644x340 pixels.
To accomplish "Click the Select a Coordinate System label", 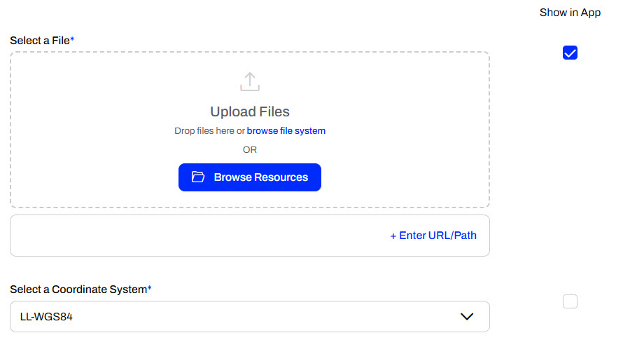I will 78,289.
